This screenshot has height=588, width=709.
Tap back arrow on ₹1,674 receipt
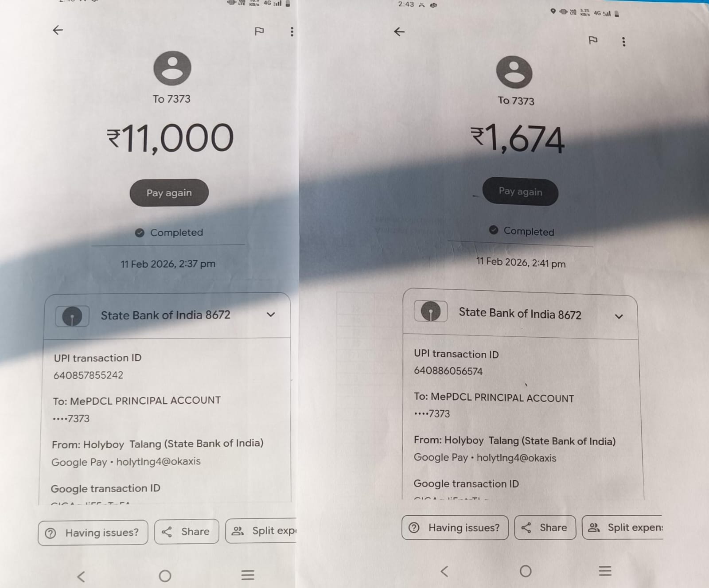point(399,31)
